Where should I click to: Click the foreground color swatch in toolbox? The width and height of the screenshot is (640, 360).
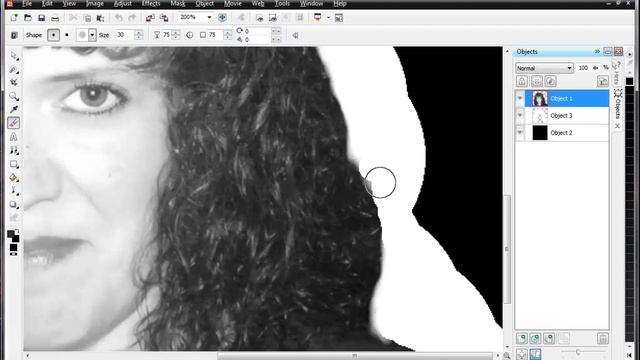tap(11, 234)
